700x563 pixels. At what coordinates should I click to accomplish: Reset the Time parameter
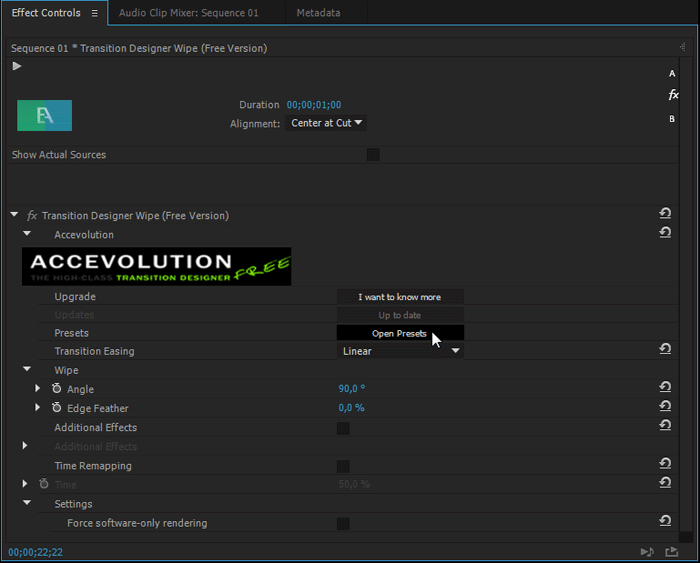[x=665, y=483]
